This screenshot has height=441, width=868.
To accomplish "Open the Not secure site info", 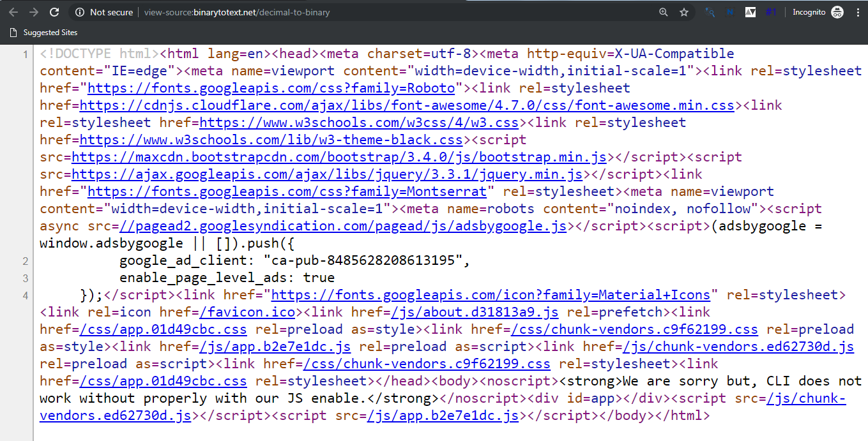I will click(x=104, y=12).
